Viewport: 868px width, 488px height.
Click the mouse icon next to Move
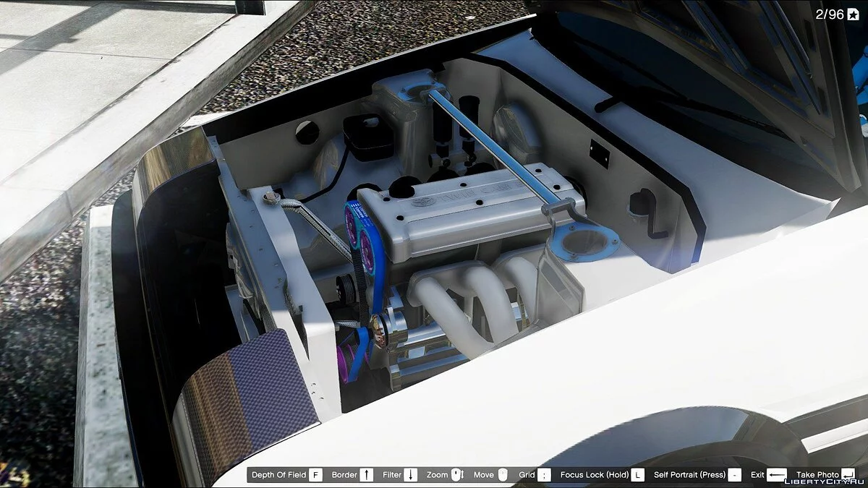point(503,475)
